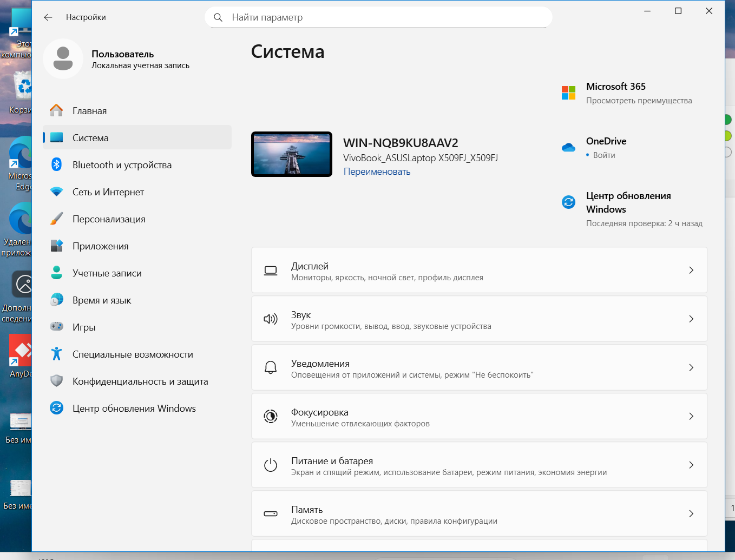This screenshot has height=560, width=735.
Task: Click the device wallpaper thumbnail
Action: click(292, 154)
